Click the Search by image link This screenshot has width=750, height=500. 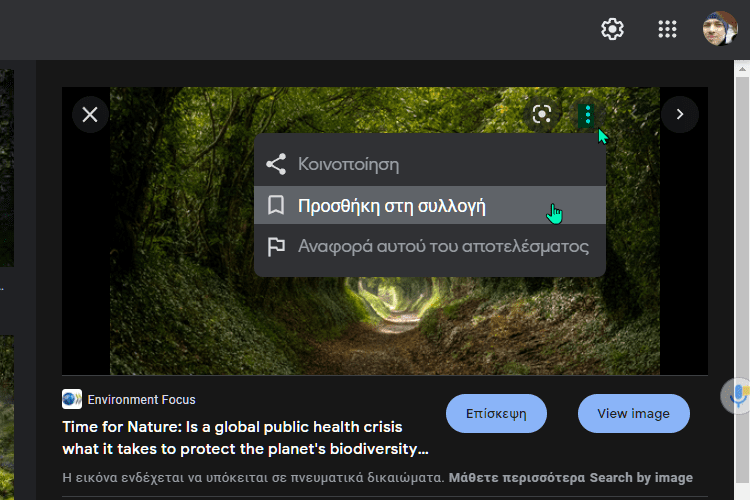pyautogui.click(x=641, y=478)
